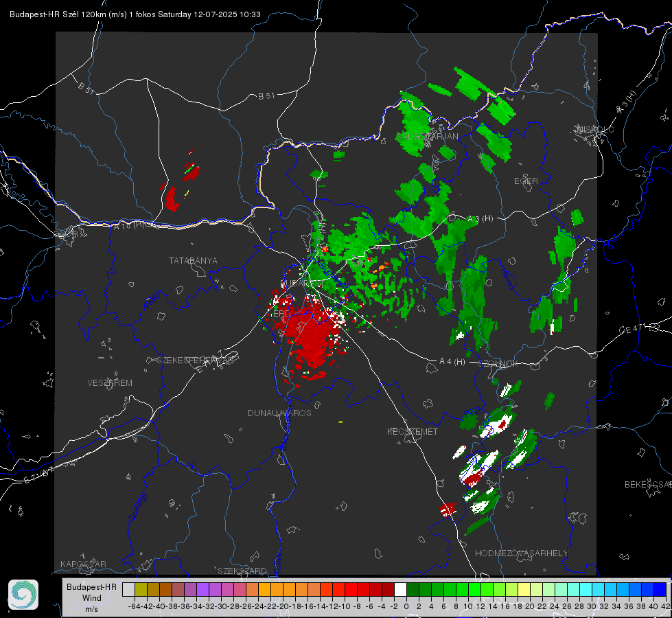
Task: Pick the deep blue swatch ending the legend
Action: click(x=660, y=589)
